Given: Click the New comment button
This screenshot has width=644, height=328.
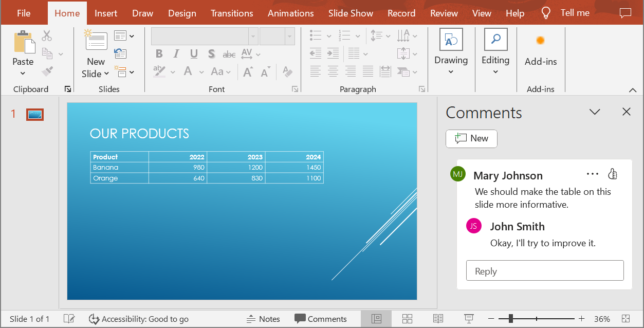Looking at the screenshot, I should 471,138.
